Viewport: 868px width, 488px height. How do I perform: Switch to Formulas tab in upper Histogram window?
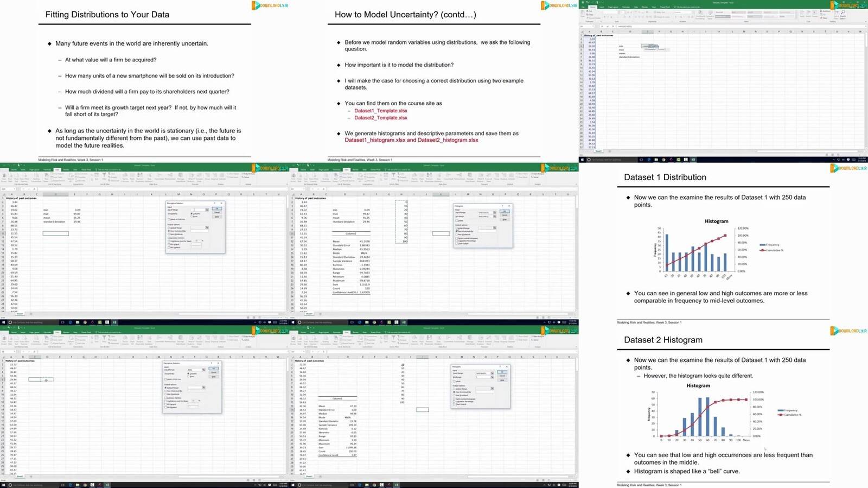pyautogui.click(x=336, y=169)
